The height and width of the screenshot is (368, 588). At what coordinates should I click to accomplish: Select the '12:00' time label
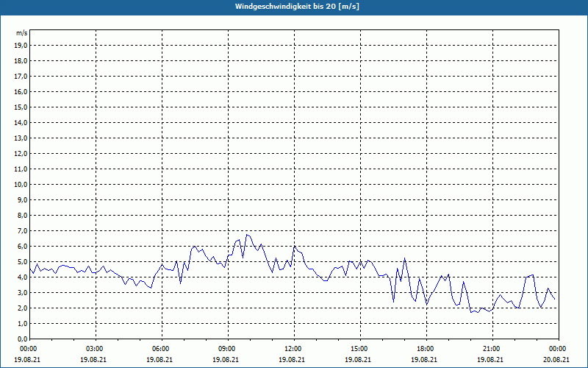295,349
